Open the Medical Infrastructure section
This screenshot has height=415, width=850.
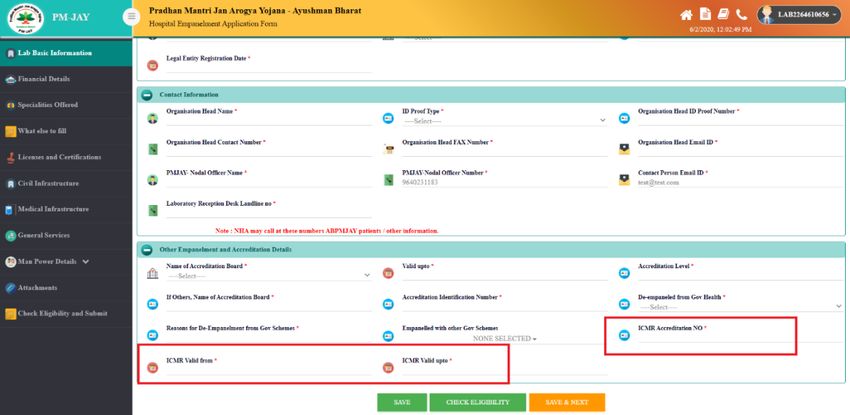click(66, 209)
